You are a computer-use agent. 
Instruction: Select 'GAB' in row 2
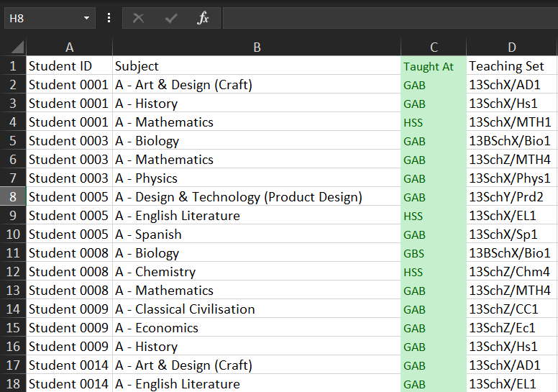[x=434, y=85]
